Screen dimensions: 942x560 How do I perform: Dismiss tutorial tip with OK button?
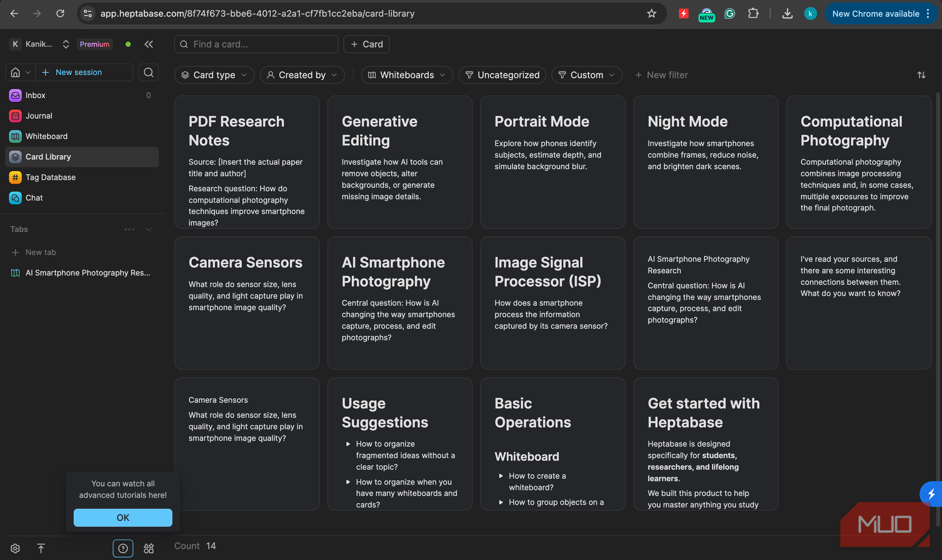click(123, 518)
